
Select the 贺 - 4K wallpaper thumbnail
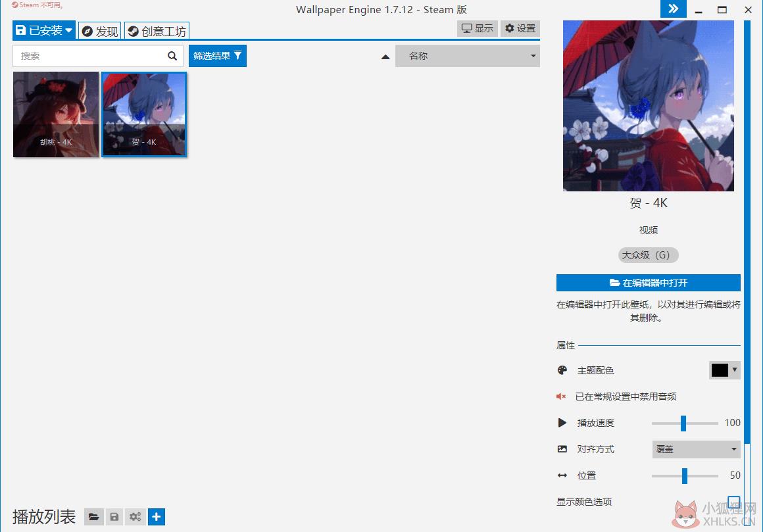click(144, 114)
